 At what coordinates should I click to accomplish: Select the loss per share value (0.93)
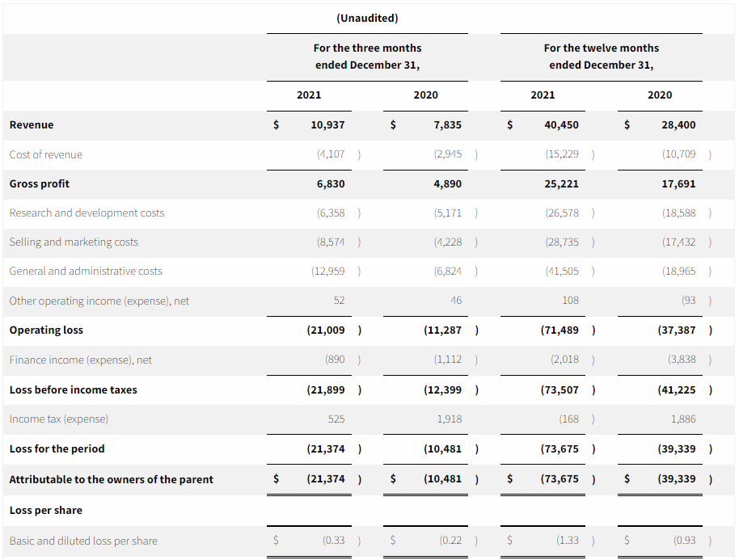(x=684, y=541)
